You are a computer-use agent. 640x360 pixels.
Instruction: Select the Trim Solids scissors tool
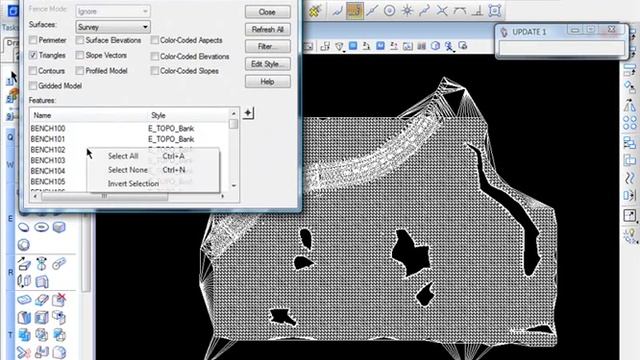click(x=24, y=353)
